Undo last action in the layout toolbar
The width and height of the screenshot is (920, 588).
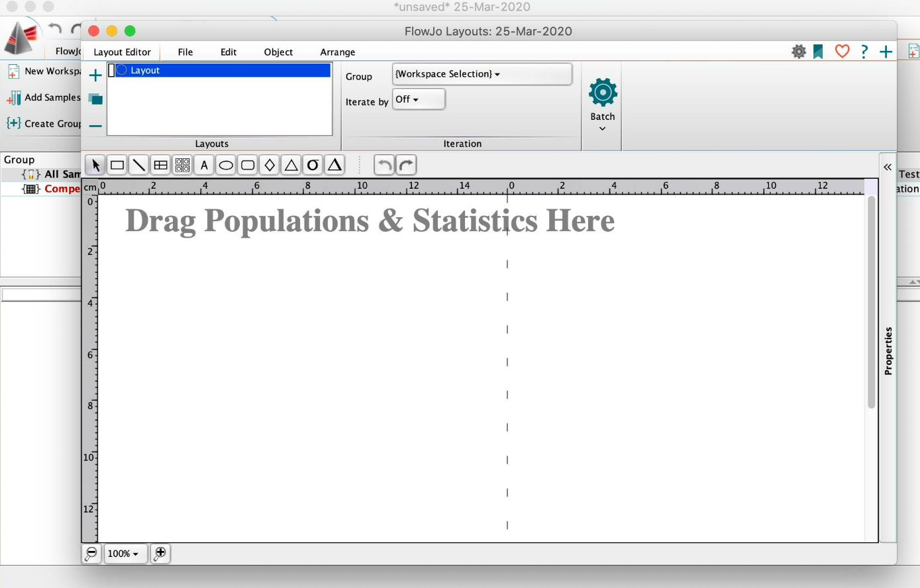384,165
